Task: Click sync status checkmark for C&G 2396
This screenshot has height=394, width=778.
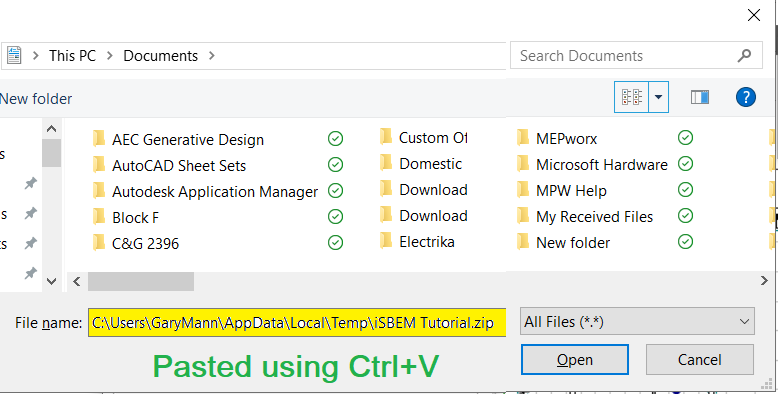Action: pos(335,242)
